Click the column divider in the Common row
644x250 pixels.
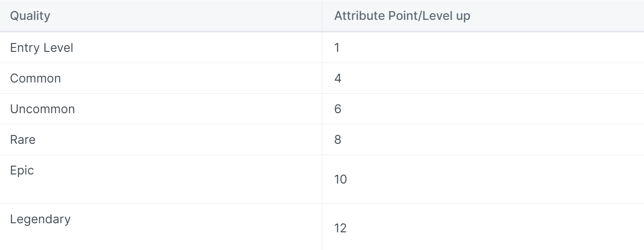click(322, 79)
